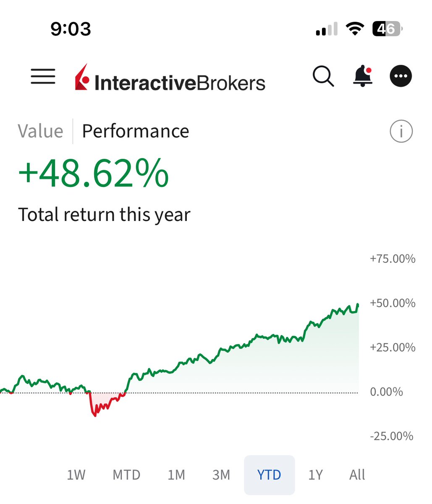
Task: Switch to the Value view
Action: point(41,131)
